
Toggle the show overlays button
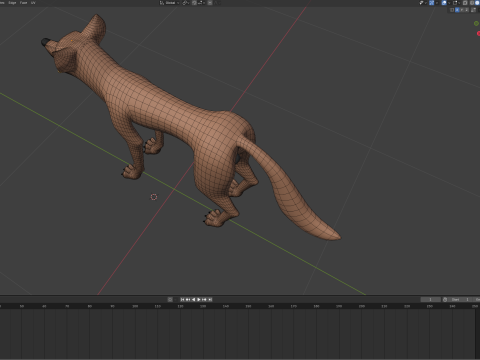(444, 3)
